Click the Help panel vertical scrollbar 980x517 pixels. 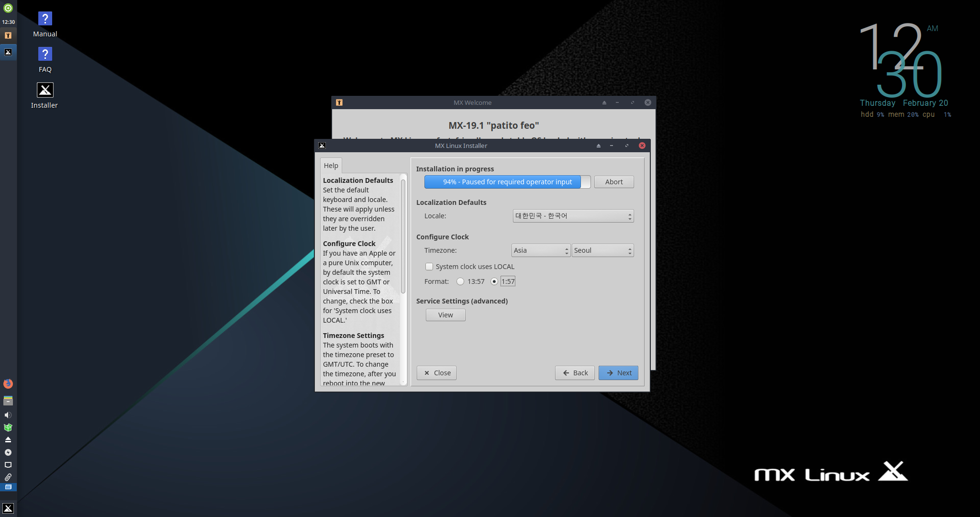403,236
